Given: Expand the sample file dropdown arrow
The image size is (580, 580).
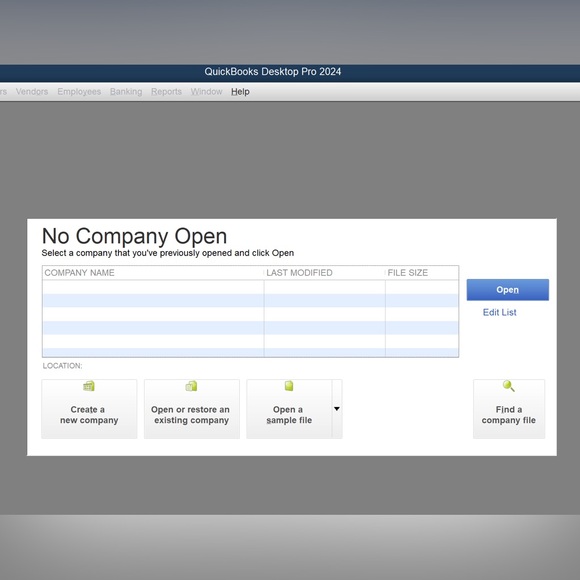Looking at the screenshot, I should [x=337, y=409].
